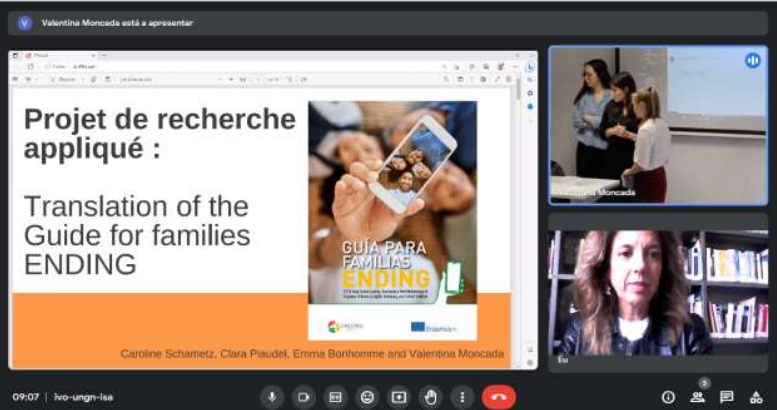The image size is (777, 410).
Task: Click the shared PDF viewer's vertical scrollbar
Action: coord(518,200)
